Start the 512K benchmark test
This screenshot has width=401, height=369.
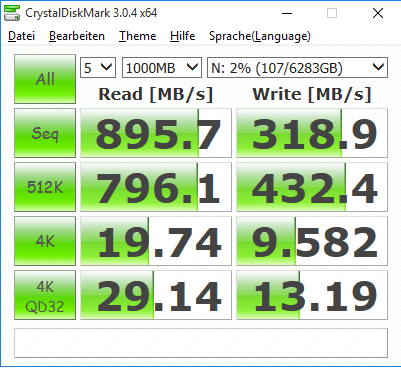pyautogui.click(x=45, y=187)
